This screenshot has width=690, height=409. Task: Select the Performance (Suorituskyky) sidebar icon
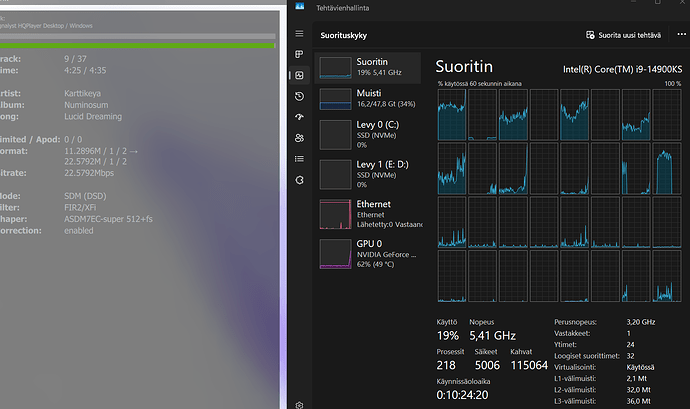click(x=299, y=75)
